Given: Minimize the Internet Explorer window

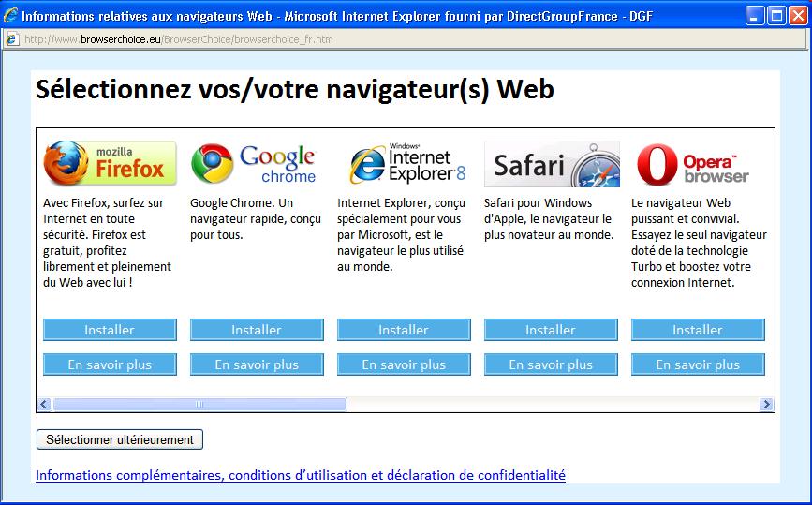Looking at the screenshot, I should [x=755, y=16].
